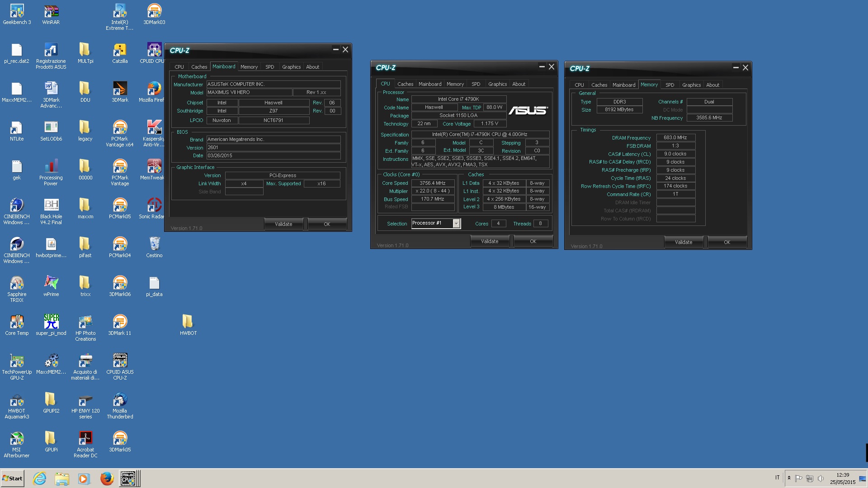This screenshot has height=488, width=868.
Task: Open the MULTpi folder
Action: [85, 53]
